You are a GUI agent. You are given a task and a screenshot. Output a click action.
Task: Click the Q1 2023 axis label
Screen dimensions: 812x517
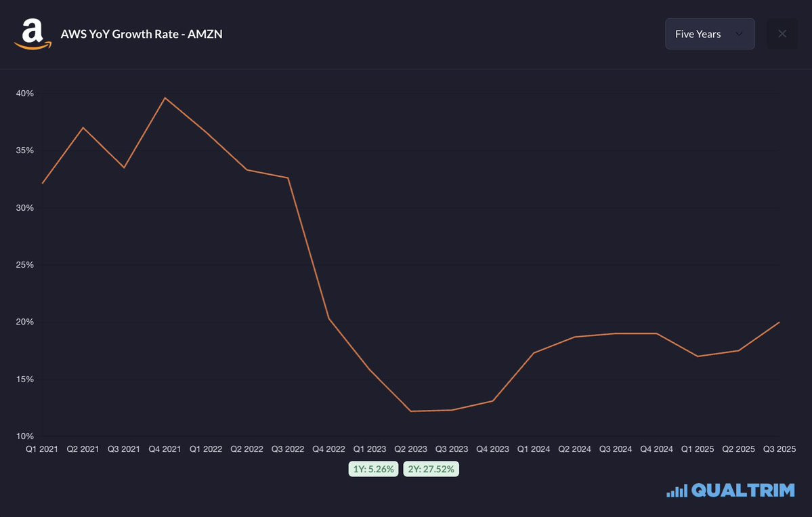pos(370,449)
